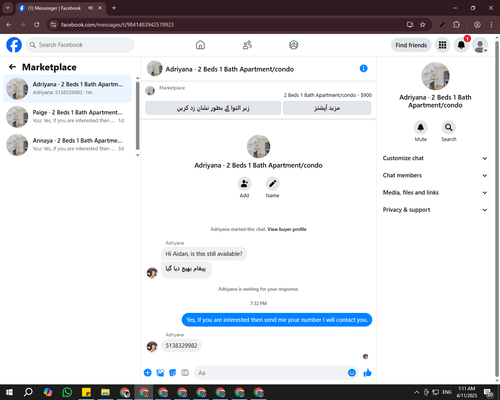The height and width of the screenshot is (400, 500).
Task: Focus the Search Facebook field
Action: click(x=80, y=45)
